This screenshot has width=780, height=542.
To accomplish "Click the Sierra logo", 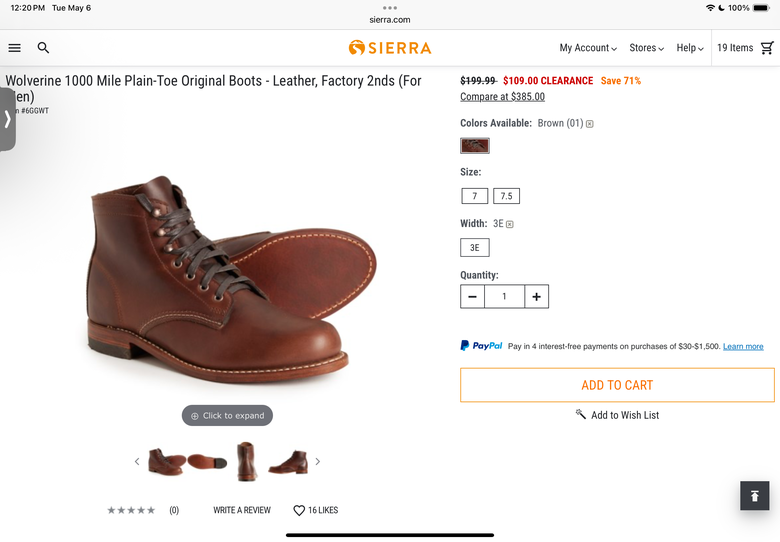I will 390,48.
